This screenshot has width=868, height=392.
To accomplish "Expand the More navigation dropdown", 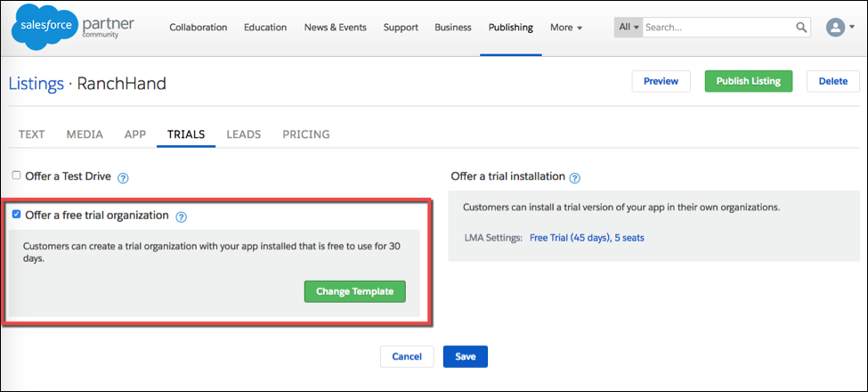I will click(566, 27).
